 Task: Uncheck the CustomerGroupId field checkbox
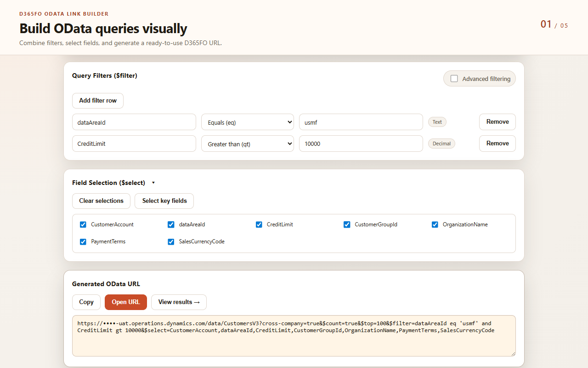point(347,224)
